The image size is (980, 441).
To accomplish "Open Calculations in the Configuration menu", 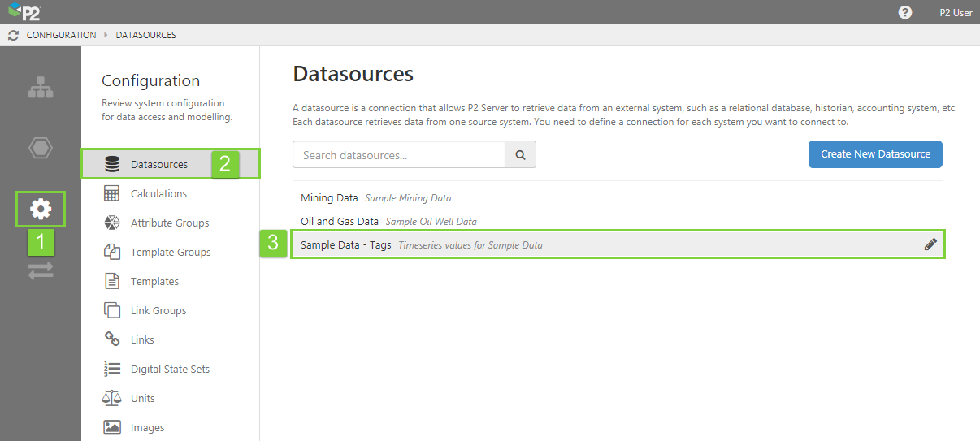I will [x=158, y=194].
